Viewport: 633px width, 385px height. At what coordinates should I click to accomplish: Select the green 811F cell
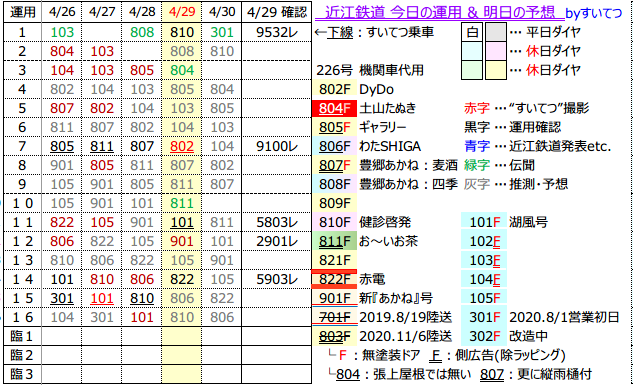[x=334, y=241]
